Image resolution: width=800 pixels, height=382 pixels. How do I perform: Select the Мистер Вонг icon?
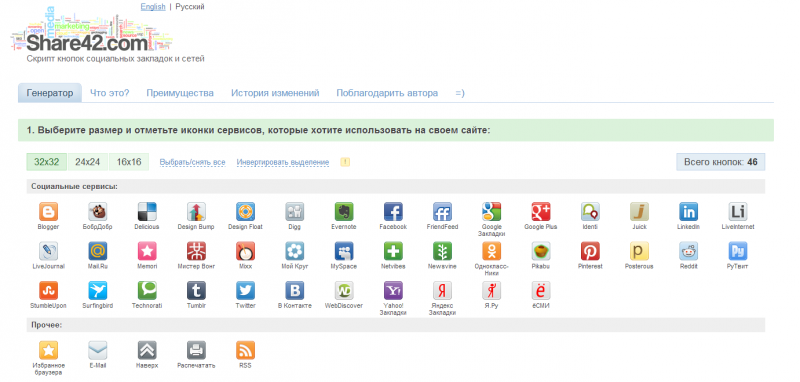(196, 251)
